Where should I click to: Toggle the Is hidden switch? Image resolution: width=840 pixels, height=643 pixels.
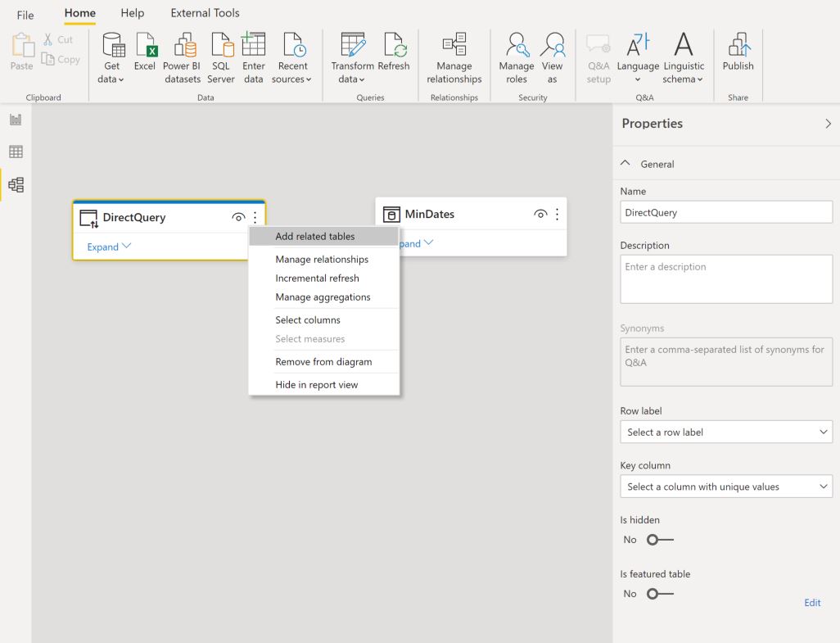click(x=659, y=540)
